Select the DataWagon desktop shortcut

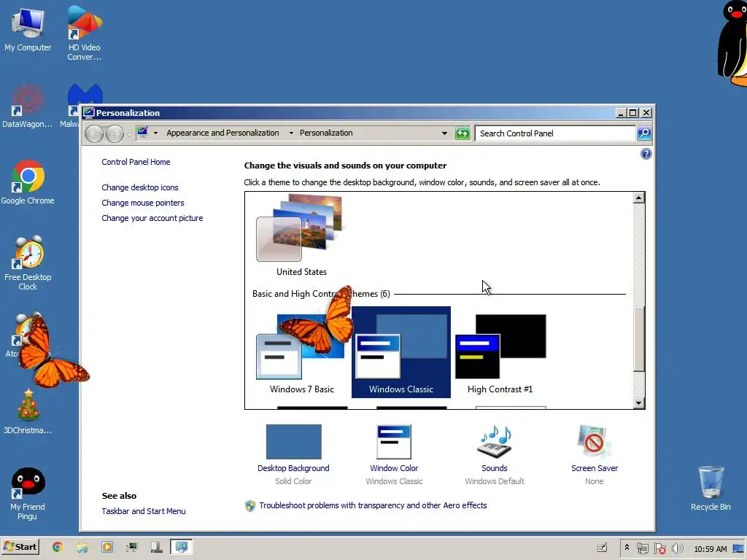[x=27, y=106]
